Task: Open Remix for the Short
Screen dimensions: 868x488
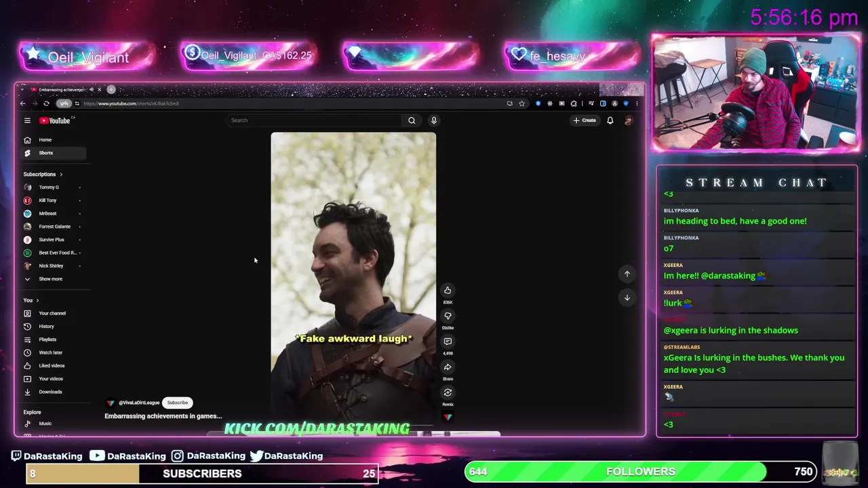Action: [448, 392]
